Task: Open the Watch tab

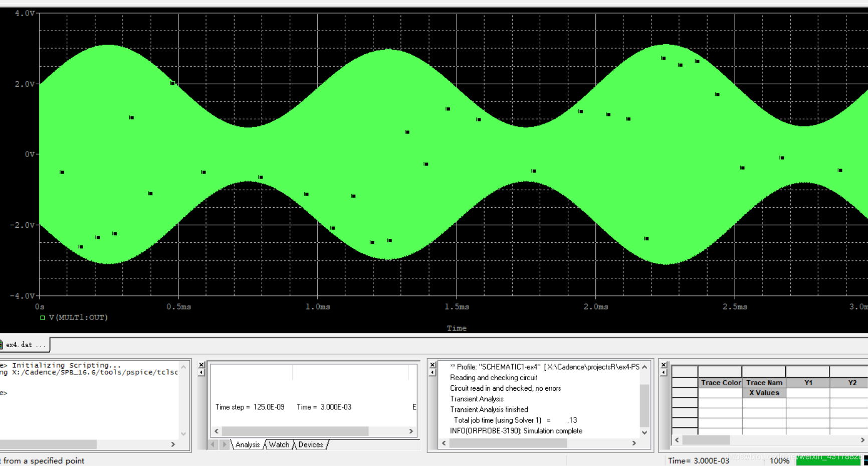Action: (279, 444)
